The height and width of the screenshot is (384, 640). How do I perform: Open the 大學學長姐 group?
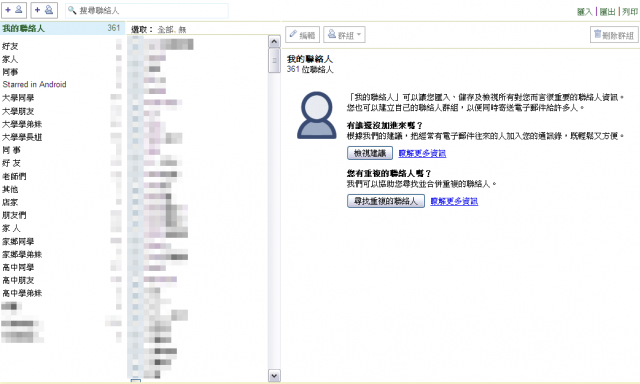pyautogui.click(x=22, y=137)
